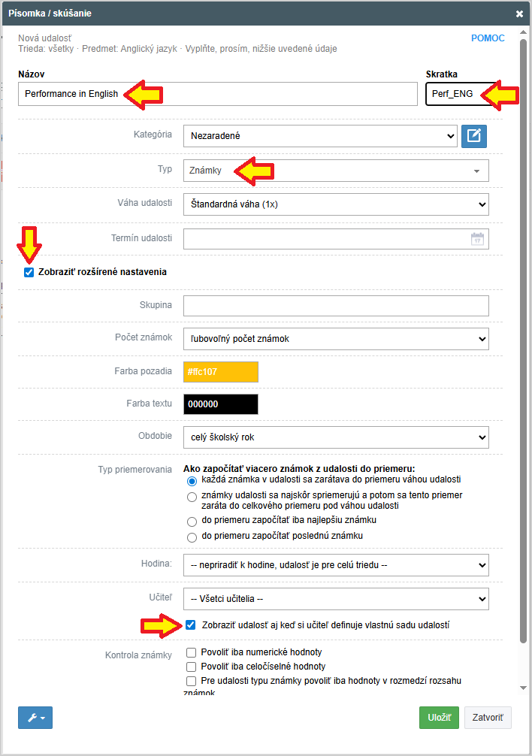Select radio for best grade only averaging
This screenshot has width=532, height=756.
pyautogui.click(x=192, y=521)
